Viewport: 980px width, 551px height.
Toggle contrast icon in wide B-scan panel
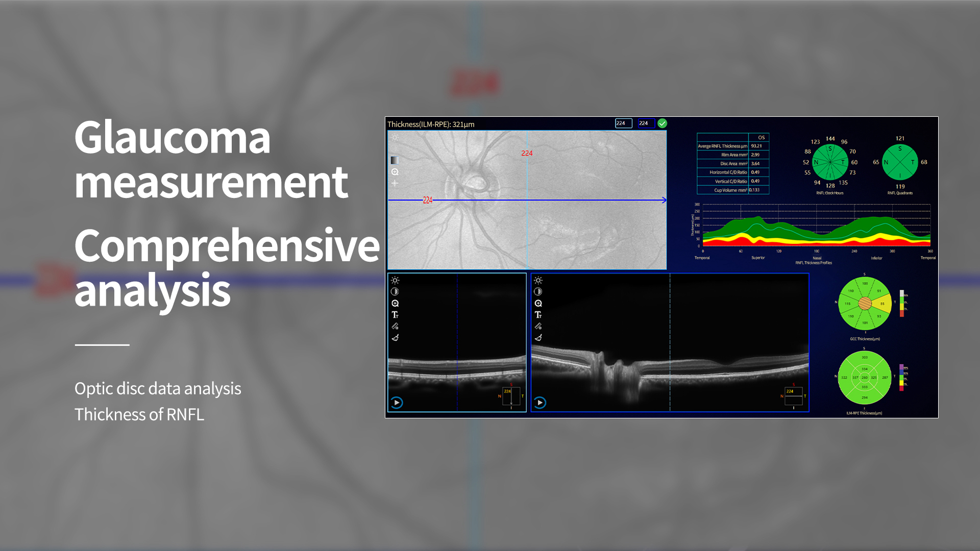click(538, 292)
